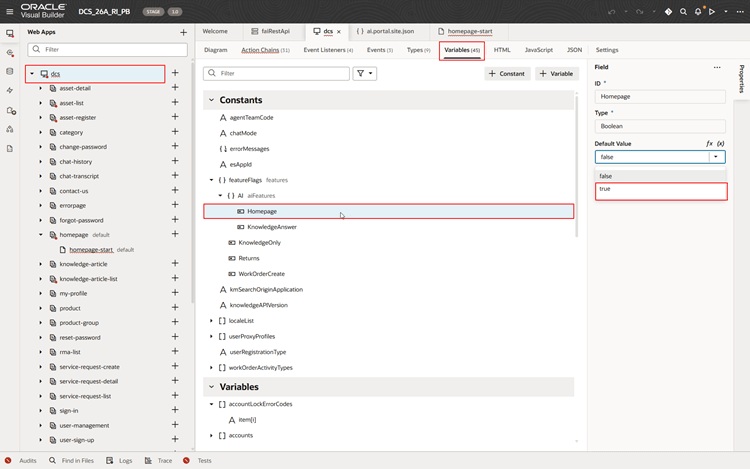750x469 pixels.
Task: Collapse the Constants section
Action: 211,100
